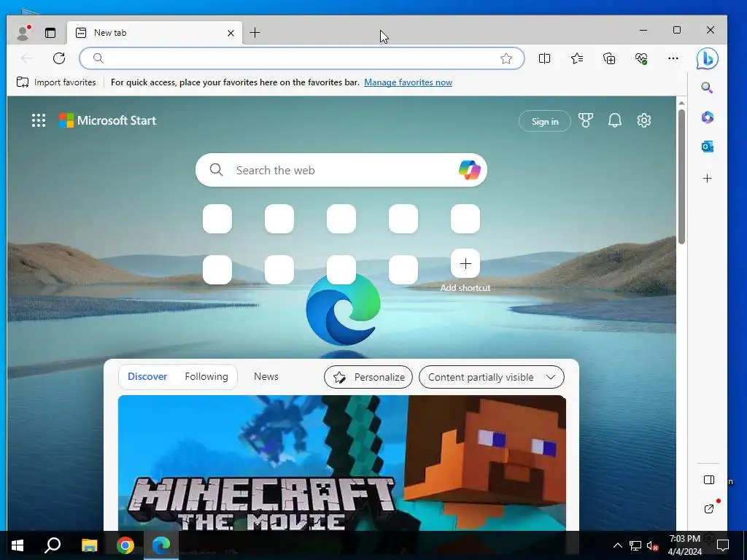
Task: Click Sign in button
Action: pyautogui.click(x=544, y=122)
